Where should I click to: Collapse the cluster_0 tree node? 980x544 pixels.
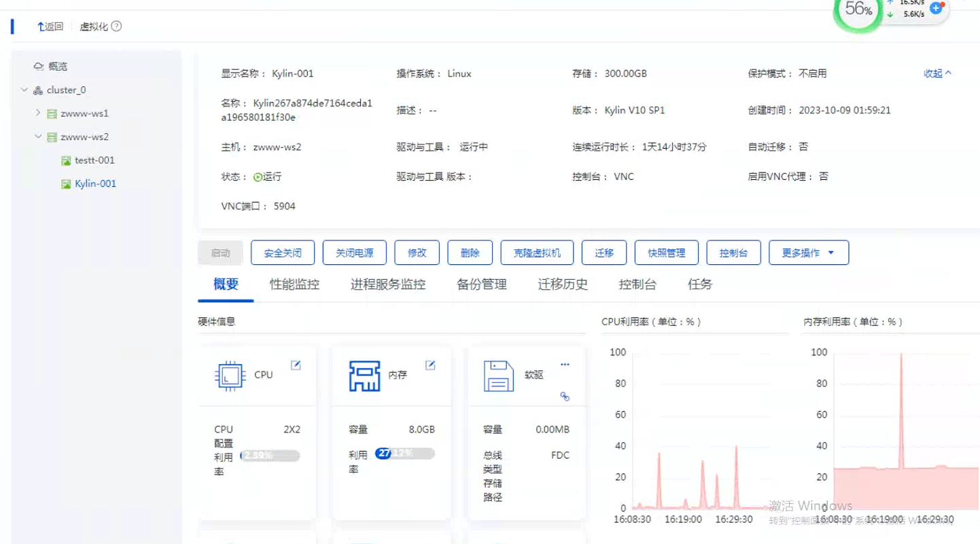pyautogui.click(x=24, y=90)
